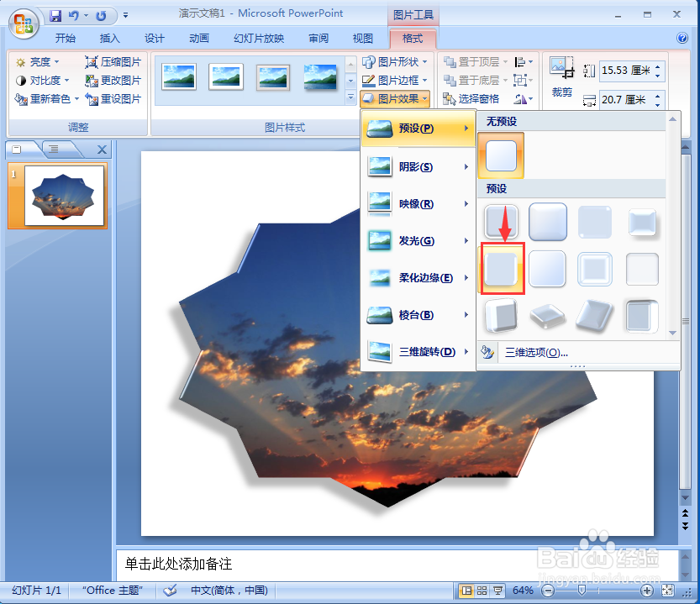The height and width of the screenshot is (604, 700).
Task: Open the group objects icon dropdown
Action: point(524,81)
